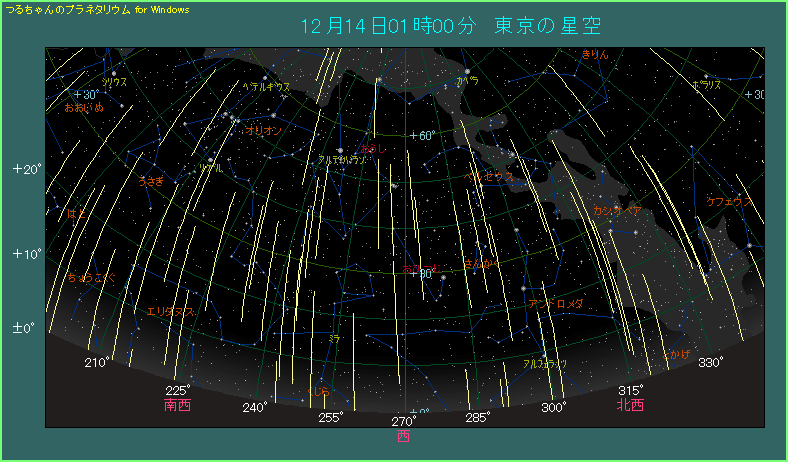
Task: Select the 西 direction label at bottom
Action: pos(403,436)
